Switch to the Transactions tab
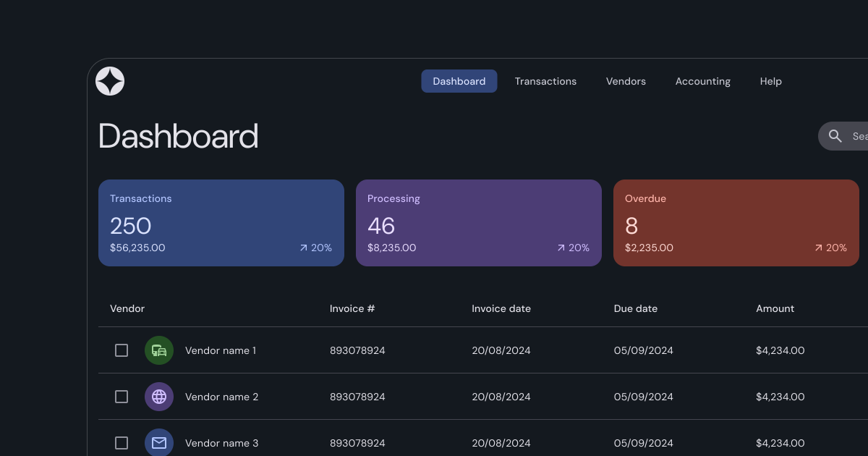The image size is (868, 456). (545, 81)
